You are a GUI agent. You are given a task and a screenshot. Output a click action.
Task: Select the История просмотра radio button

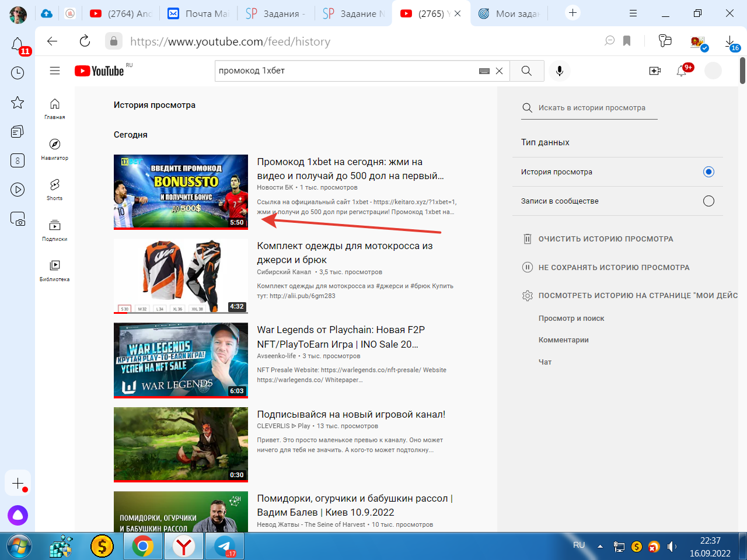click(708, 171)
